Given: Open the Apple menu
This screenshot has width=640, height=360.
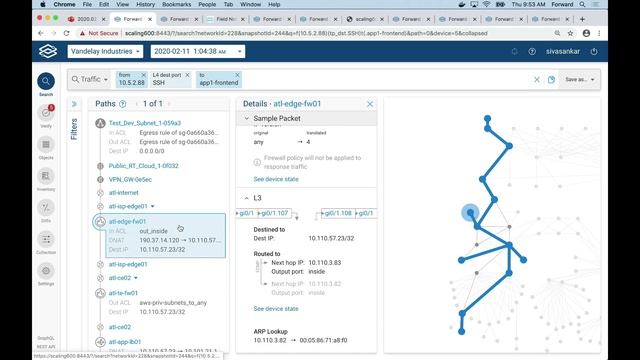Looking at the screenshot, I should [43, 4].
